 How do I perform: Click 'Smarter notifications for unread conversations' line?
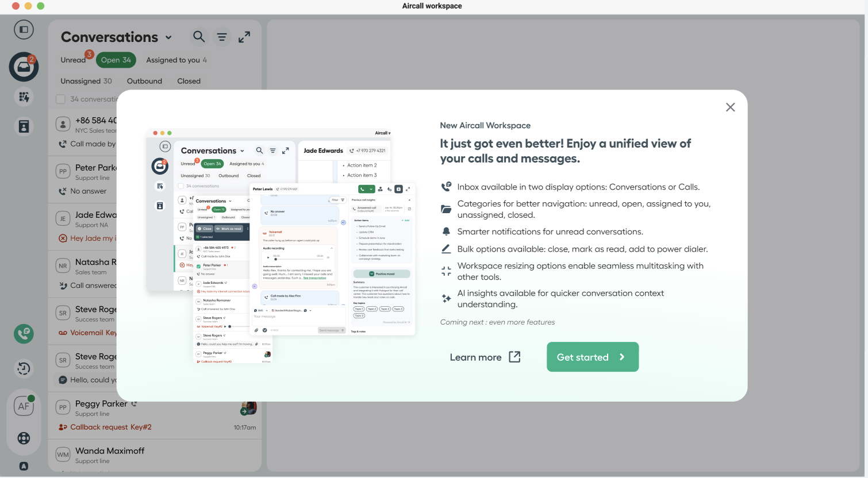550,232
